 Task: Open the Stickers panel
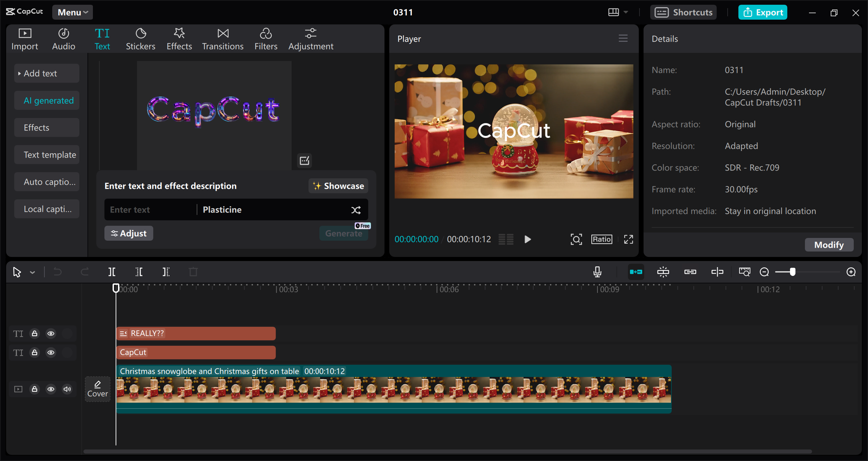[x=140, y=38]
